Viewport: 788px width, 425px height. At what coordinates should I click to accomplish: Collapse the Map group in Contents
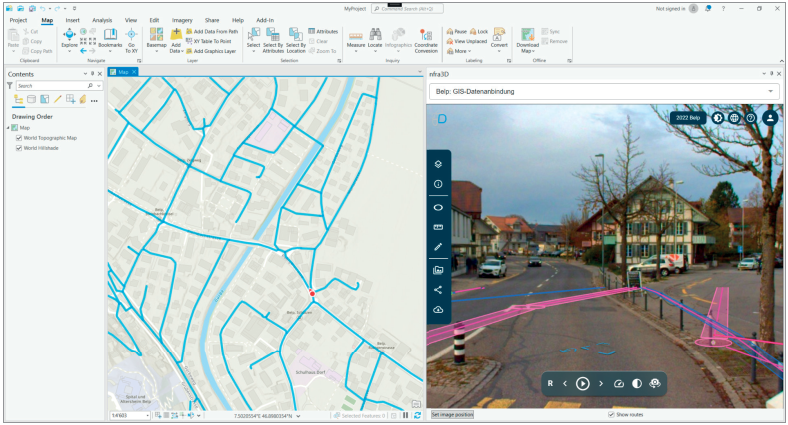(8, 128)
